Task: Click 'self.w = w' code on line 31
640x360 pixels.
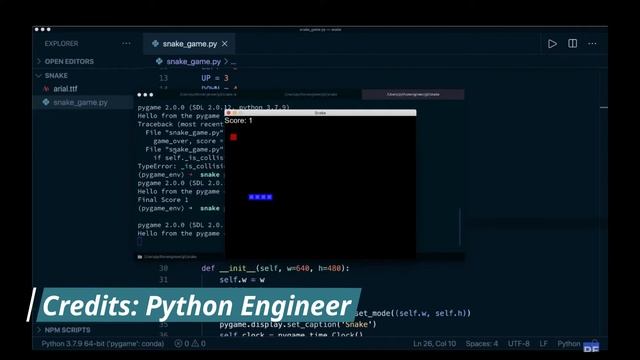Action: 242,280
